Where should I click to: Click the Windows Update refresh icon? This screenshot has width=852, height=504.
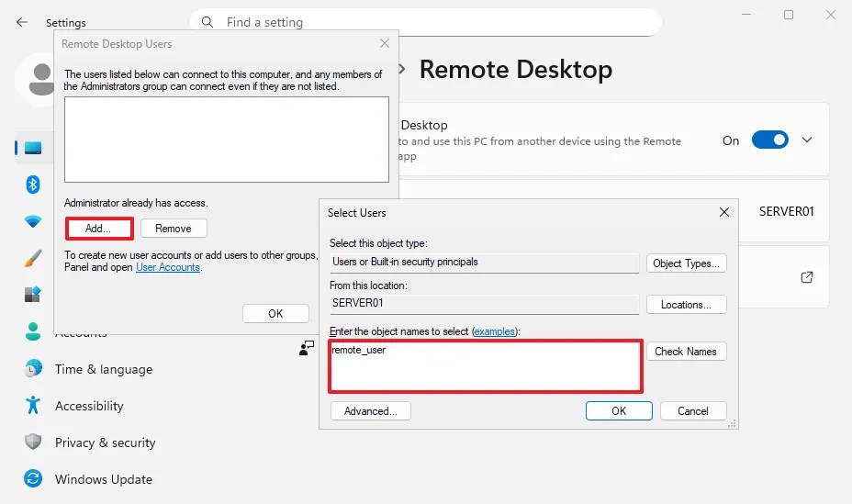[33, 478]
